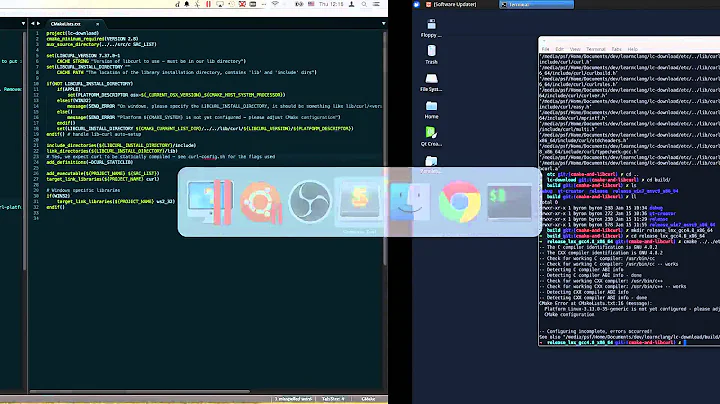
Task: Open the Tabs menu in terminal window
Action: pyautogui.click(x=617, y=48)
